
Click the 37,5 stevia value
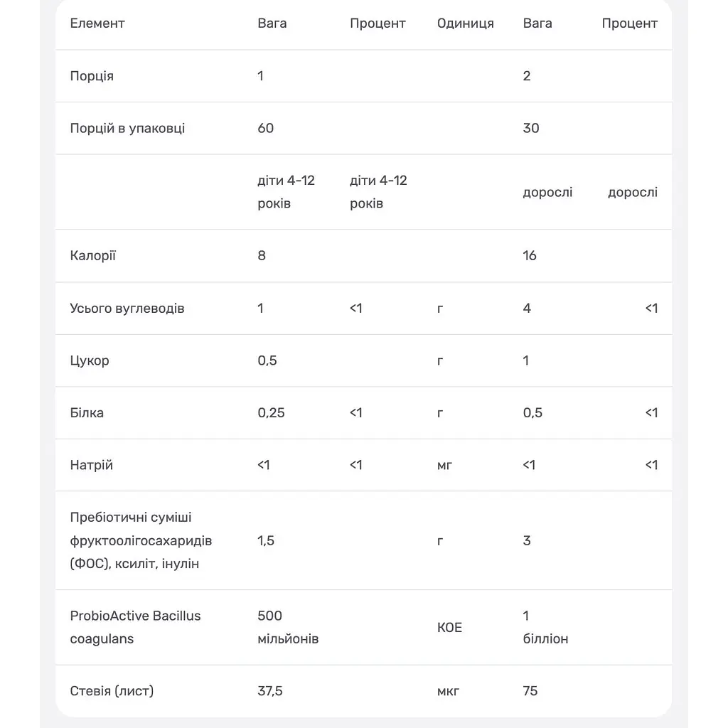click(269, 691)
